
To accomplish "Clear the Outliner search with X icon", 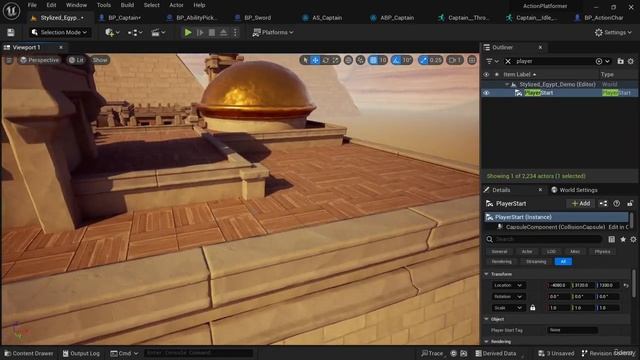I will 508,61.
